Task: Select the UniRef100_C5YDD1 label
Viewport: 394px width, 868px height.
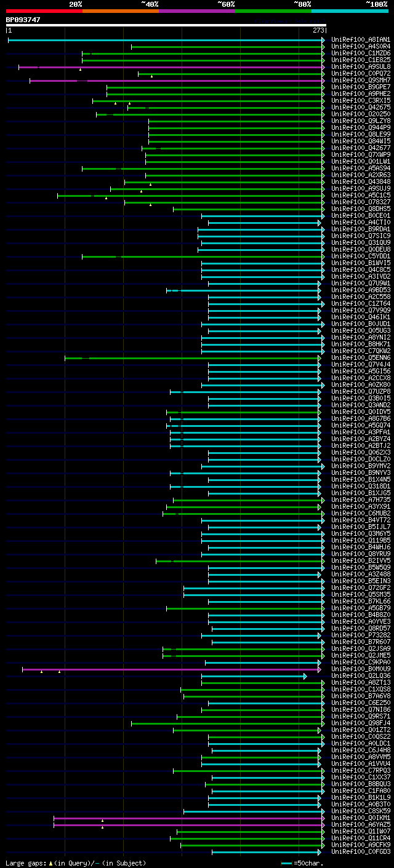Action: pos(361,257)
